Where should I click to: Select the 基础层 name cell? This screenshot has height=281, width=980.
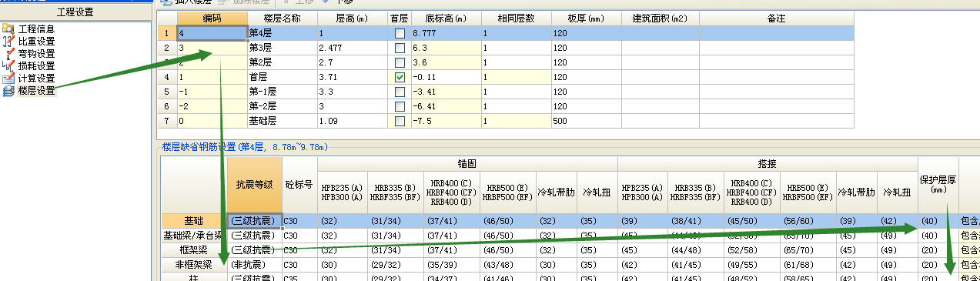pyautogui.click(x=282, y=121)
